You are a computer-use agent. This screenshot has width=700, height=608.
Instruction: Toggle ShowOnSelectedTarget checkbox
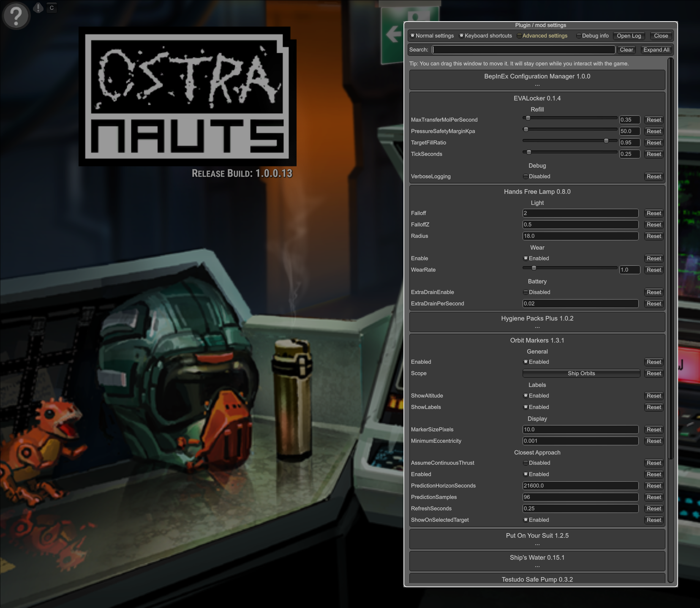[536, 520]
